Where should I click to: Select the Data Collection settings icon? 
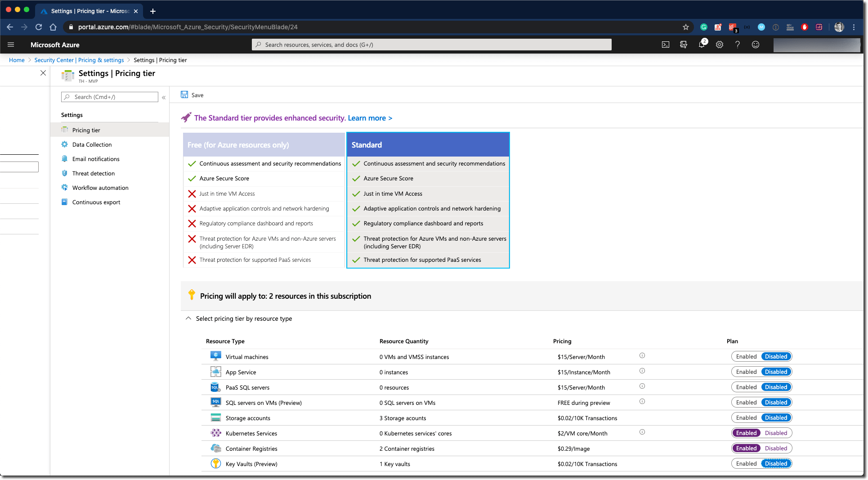point(65,144)
